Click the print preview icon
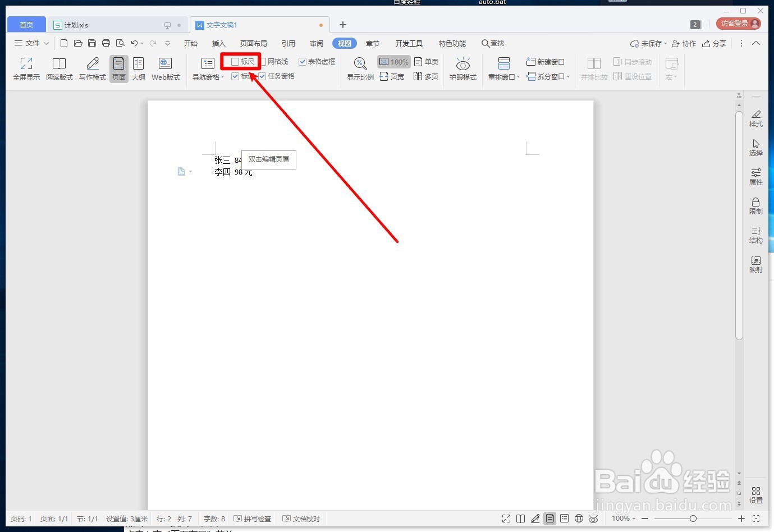Viewport: 774px width, 532px height. (120, 43)
